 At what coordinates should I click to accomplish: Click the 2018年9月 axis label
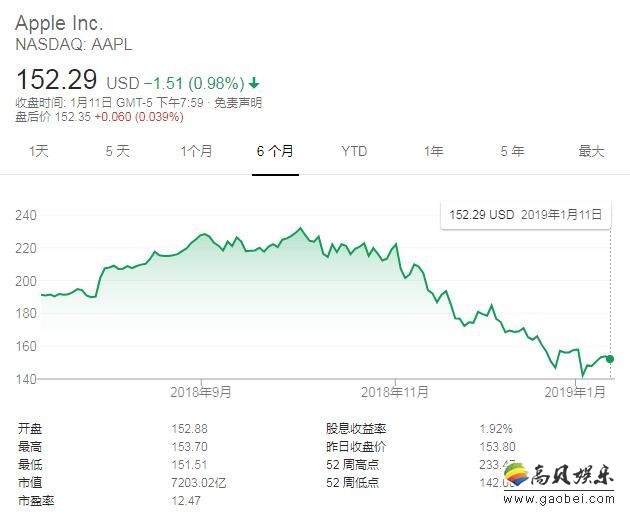(200, 391)
